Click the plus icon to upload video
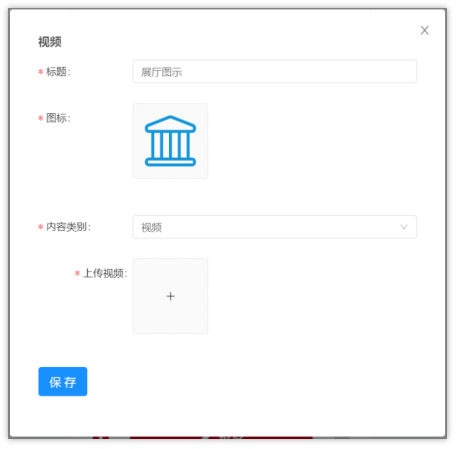 pyautogui.click(x=170, y=296)
